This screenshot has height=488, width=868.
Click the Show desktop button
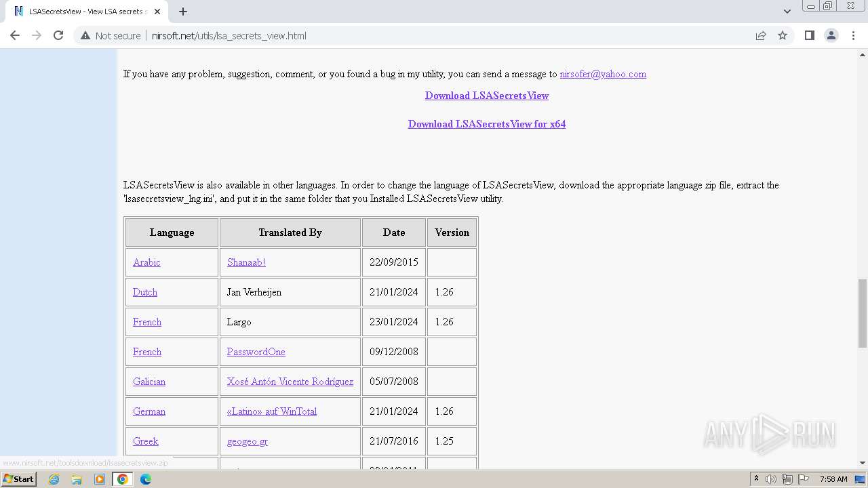coord(861,479)
